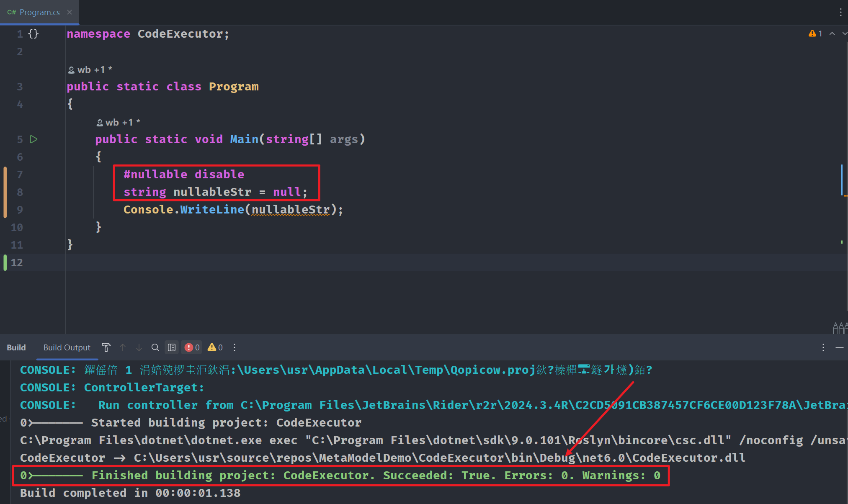Hide the Build tool window with minimize dash
This screenshot has height=504, width=848.
point(839,347)
